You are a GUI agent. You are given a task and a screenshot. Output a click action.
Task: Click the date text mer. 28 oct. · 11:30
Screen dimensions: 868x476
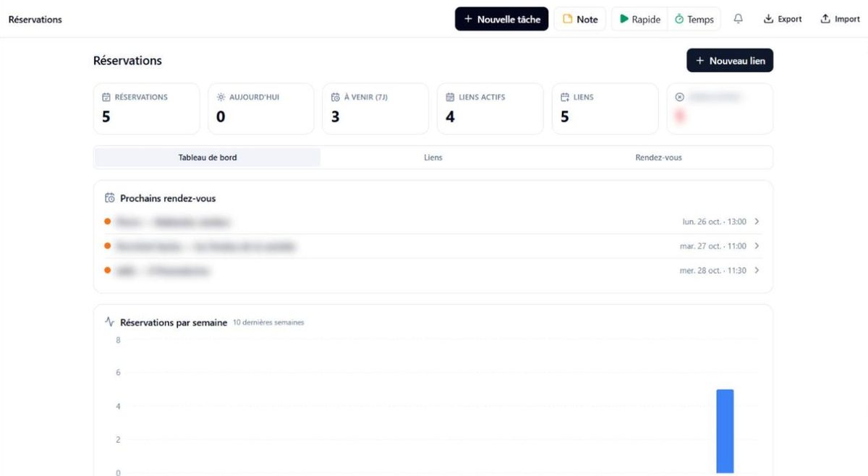pos(714,271)
